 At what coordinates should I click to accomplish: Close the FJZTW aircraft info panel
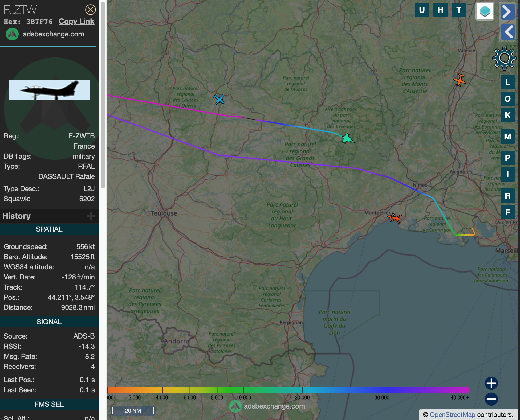point(91,10)
